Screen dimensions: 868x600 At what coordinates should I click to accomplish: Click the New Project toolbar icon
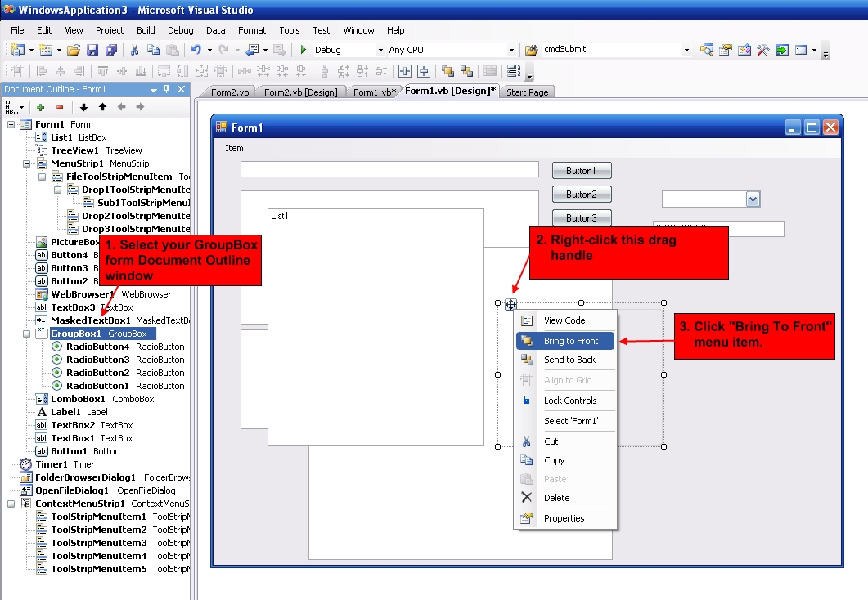18,50
